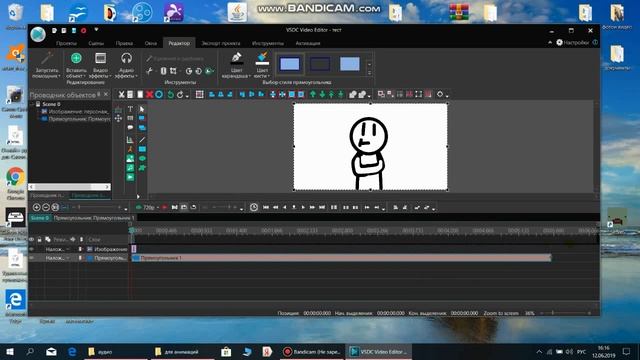The width and height of the screenshot is (640, 360).
Task: Click the Run wizard wand icon
Action: pos(47,58)
